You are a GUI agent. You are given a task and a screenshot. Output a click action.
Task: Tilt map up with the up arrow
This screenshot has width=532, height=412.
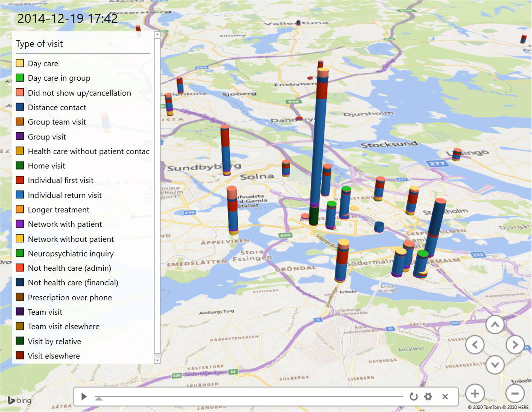(x=495, y=325)
